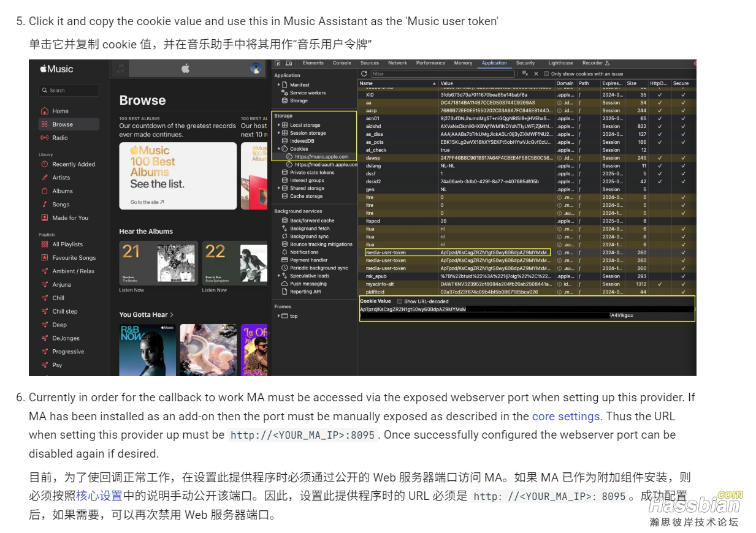The height and width of the screenshot is (533, 756).
Task: Open the R&B Now playlist cover
Action: (147, 350)
